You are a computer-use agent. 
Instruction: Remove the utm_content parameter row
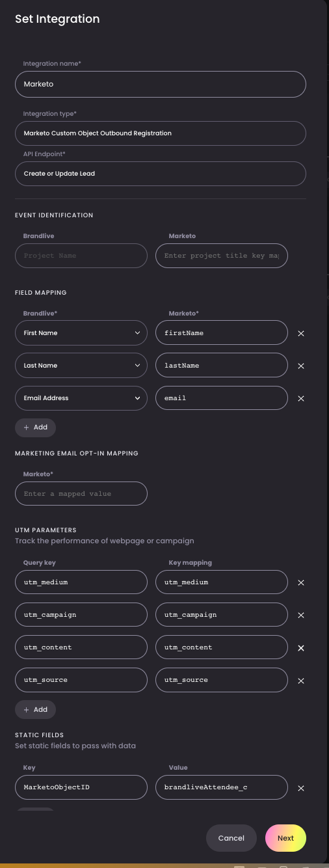tap(301, 648)
